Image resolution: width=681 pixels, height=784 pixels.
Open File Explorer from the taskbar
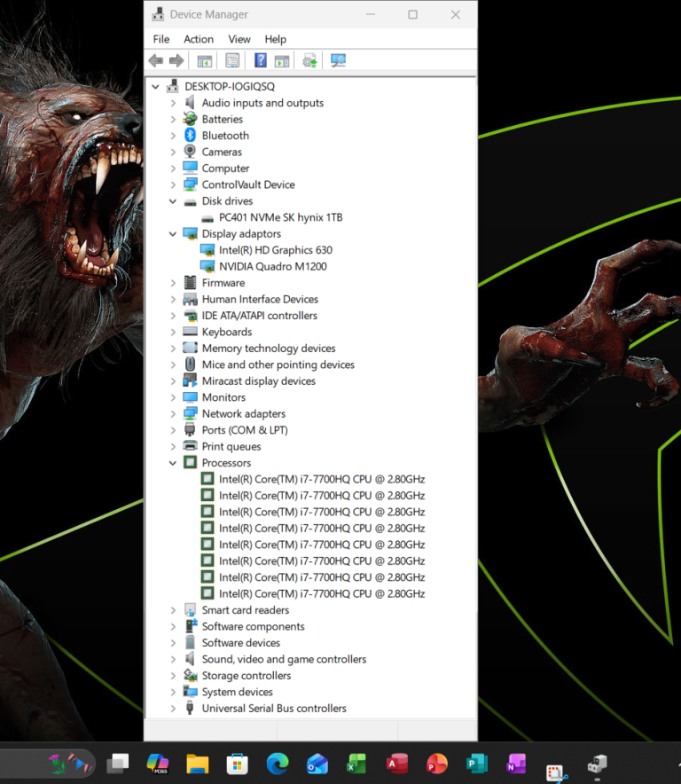pyautogui.click(x=197, y=764)
